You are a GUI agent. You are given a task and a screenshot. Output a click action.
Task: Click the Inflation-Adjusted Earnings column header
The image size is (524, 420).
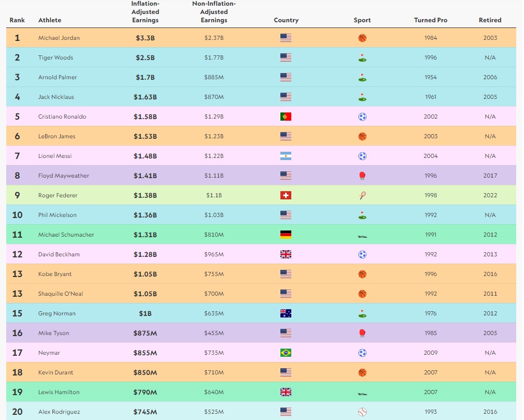145,12
